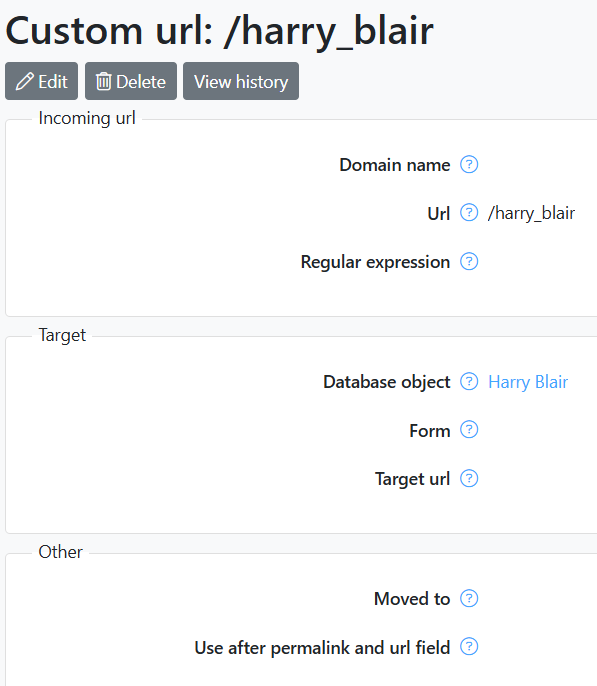Show help for Moved to field
The height and width of the screenshot is (686, 597).
click(469, 598)
